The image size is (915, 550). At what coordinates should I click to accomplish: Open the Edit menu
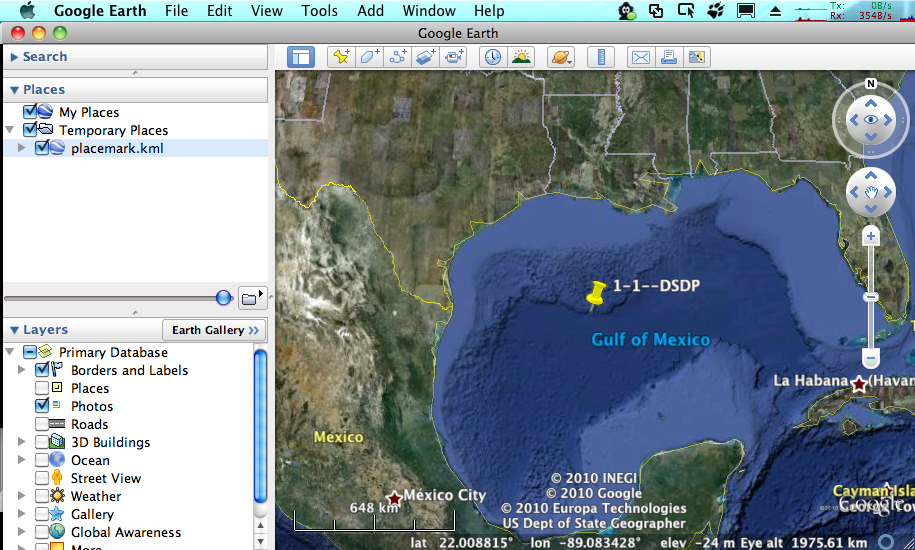coord(219,10)
